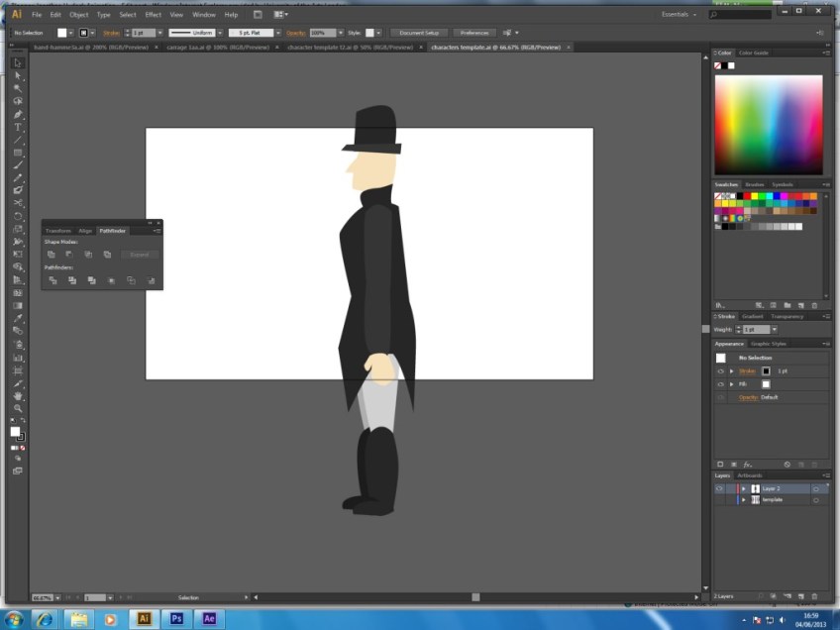Viewport: 840px width, 630px height.
Task: Select the Pen tool in toolbar
Action: point(18,114)
